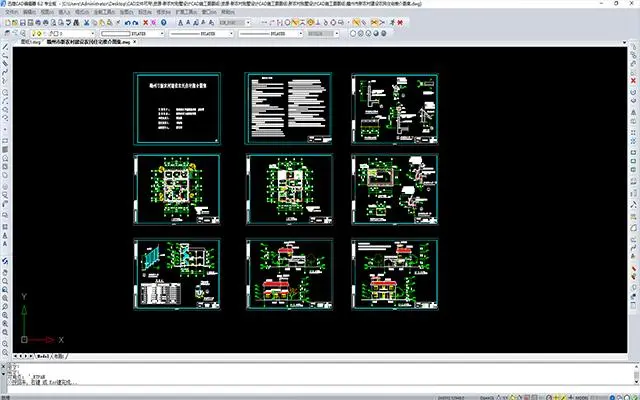
Task: Click the New file icon in toolbar
Action: coord(5,23)
